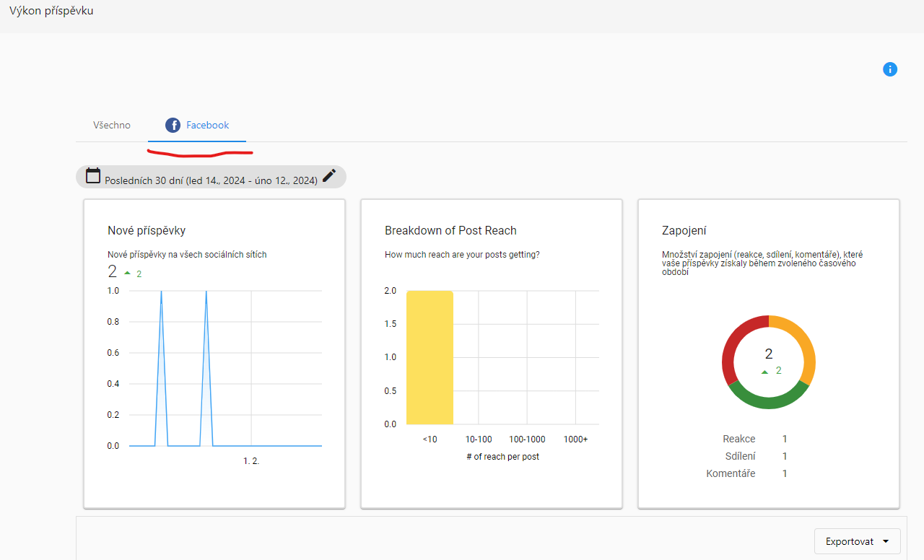The image size is (924, 560).
Task: Click the yellow <10 reach bar
Action: [430, 357]
